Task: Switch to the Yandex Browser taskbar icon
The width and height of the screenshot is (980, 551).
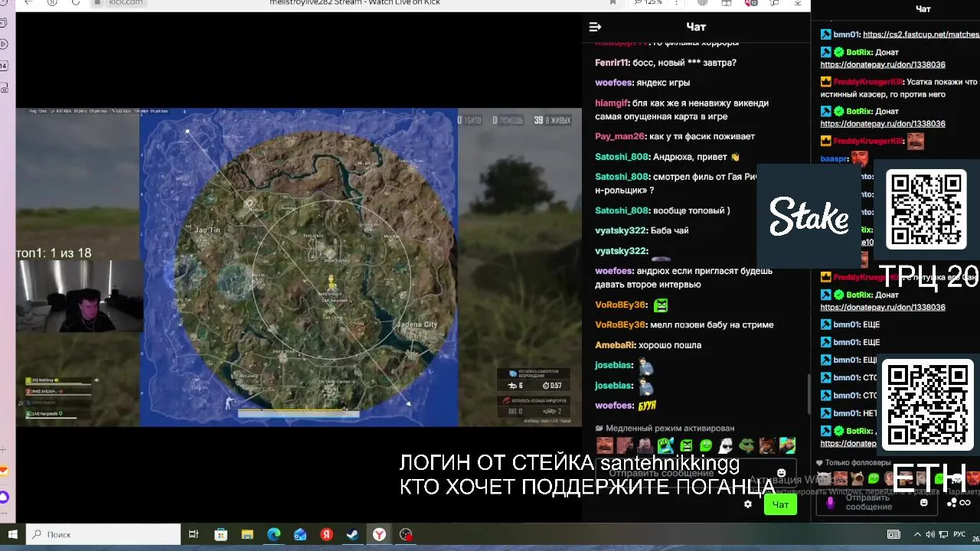Action: tap(379, 534)
